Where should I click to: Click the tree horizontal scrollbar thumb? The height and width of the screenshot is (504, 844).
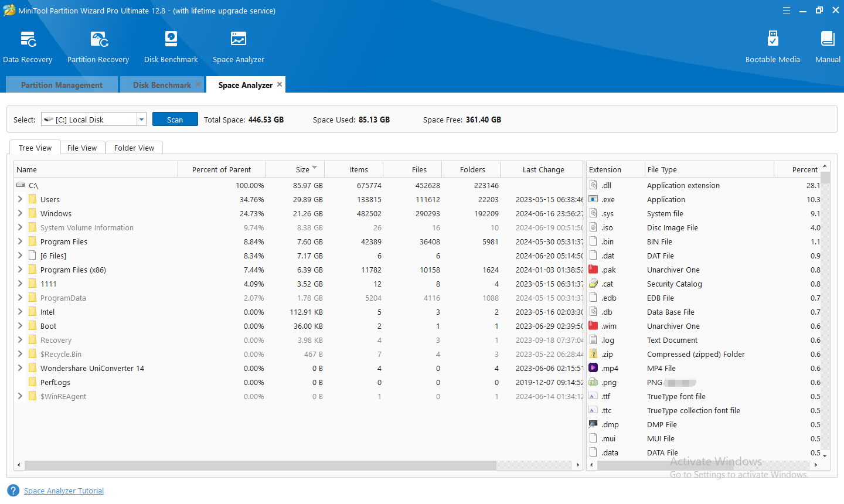260,465
